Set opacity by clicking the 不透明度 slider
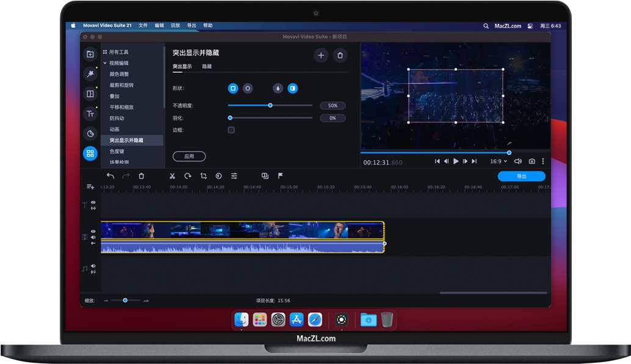This screenshot has width=631, height=364. (x=270, y=105)
